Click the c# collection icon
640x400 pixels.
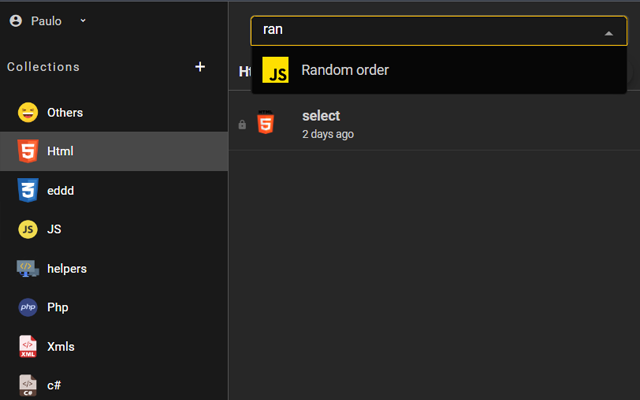tap(28, 384)
